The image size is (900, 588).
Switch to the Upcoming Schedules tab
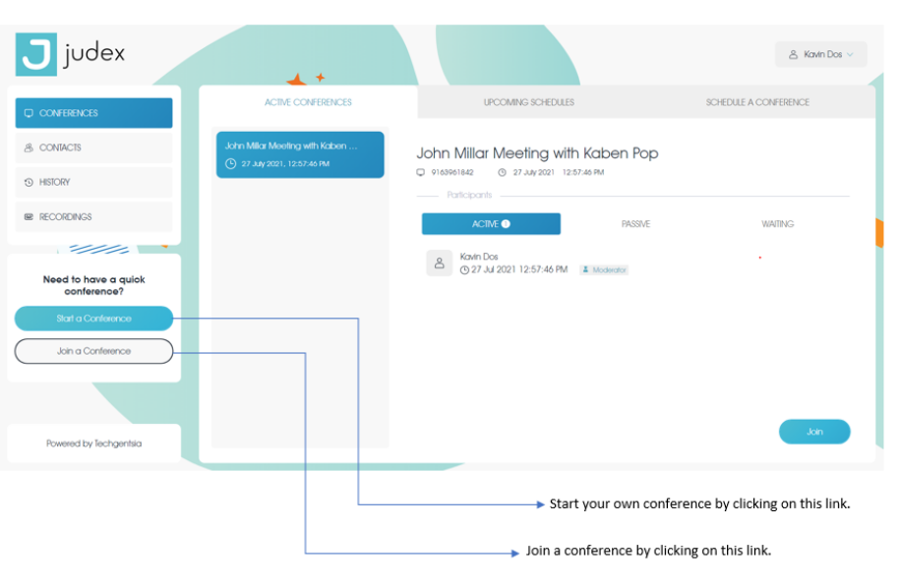pyautogui.click(x=528, y=102)
